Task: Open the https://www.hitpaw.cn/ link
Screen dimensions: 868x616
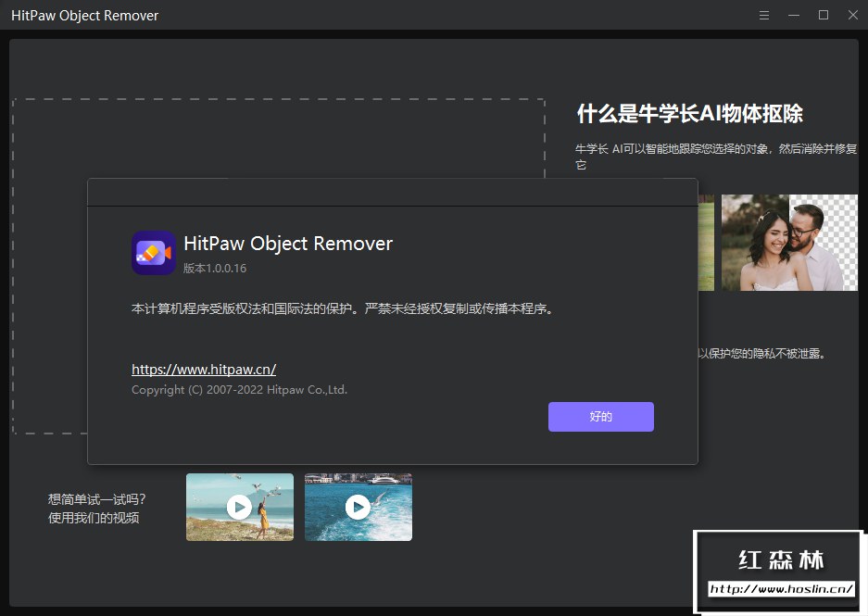Action: (204, 370)
